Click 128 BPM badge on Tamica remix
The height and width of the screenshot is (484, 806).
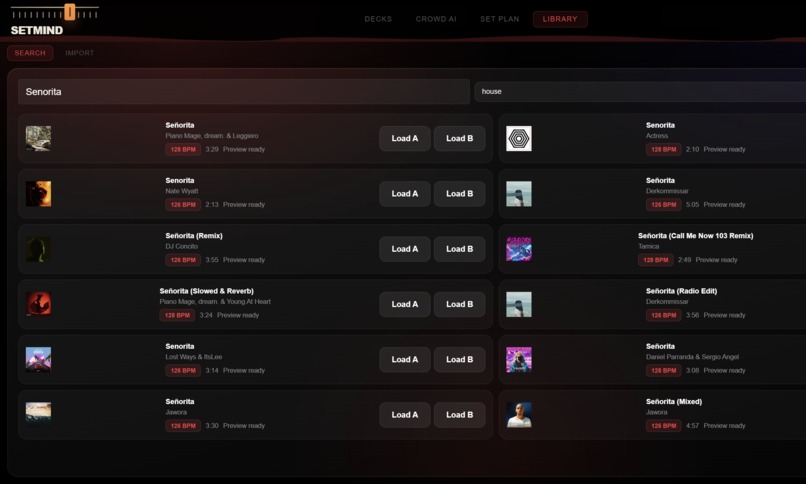click(x=656, y=260)
